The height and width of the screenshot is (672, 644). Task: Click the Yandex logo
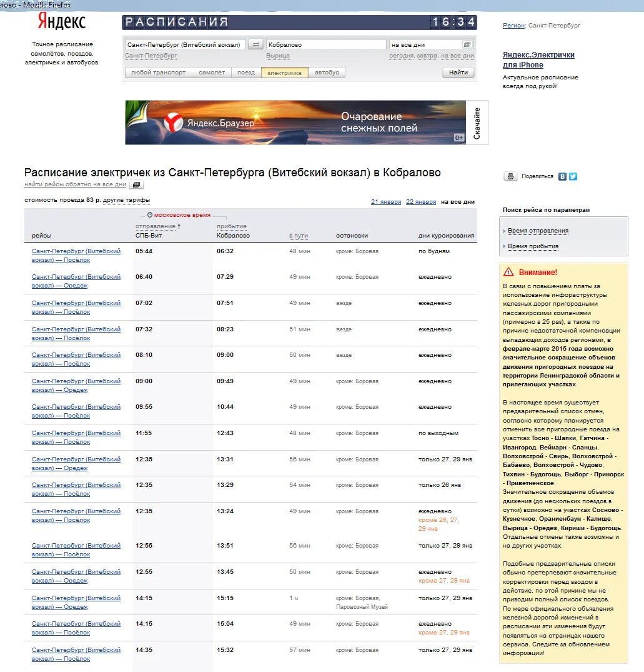(x=62, y=21)
